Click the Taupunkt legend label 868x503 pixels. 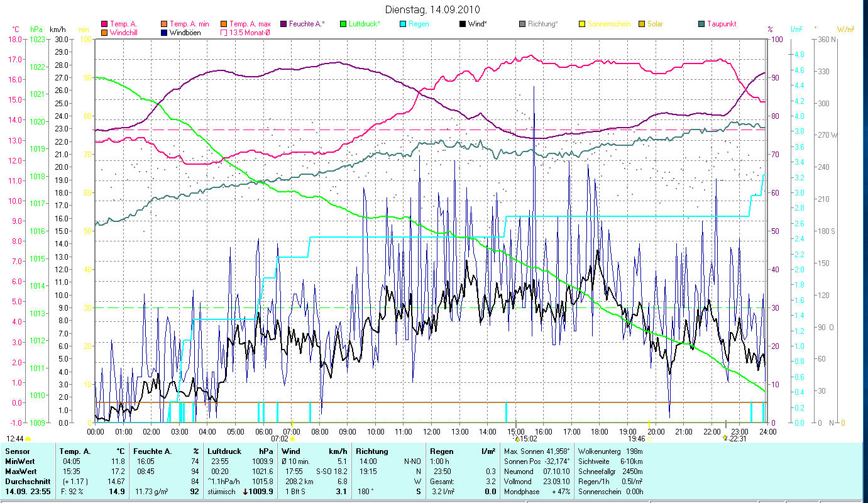(x=721, y=25)
